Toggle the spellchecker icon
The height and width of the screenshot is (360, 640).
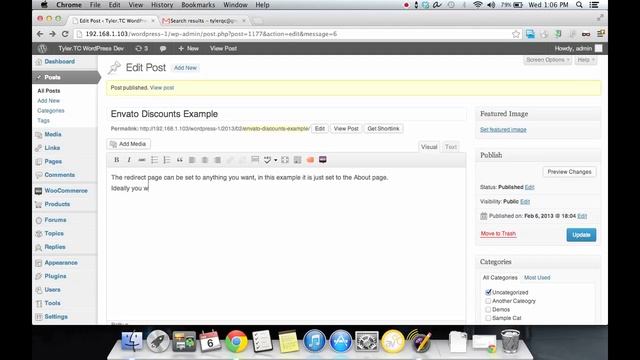(267, 160)
